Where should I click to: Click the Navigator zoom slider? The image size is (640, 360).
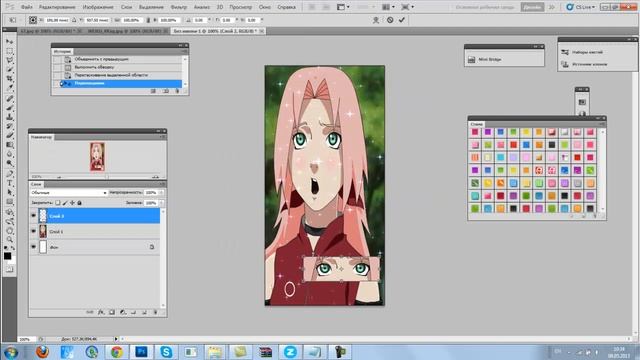tap(107, 177)
